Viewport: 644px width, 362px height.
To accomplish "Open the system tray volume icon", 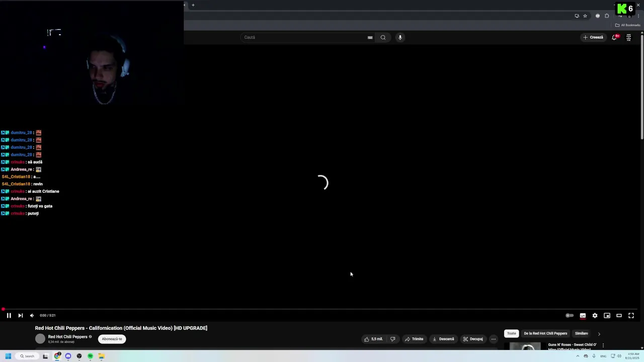I will 619,356.
